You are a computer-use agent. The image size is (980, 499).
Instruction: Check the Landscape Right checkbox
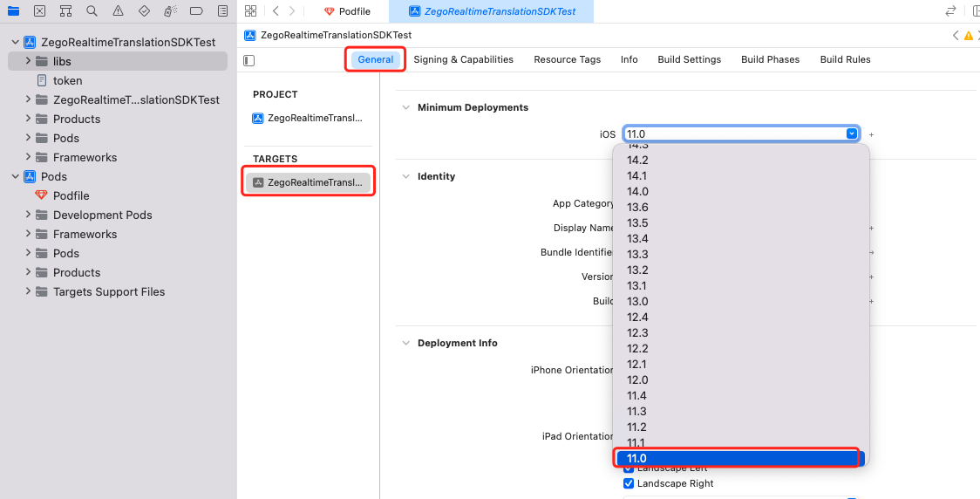[629, 483]
